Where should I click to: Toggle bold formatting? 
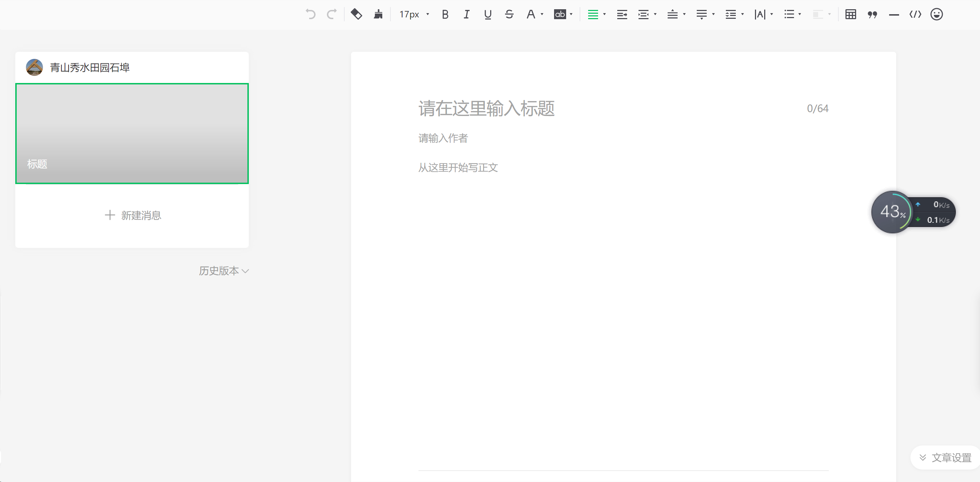tap(445, 15)
